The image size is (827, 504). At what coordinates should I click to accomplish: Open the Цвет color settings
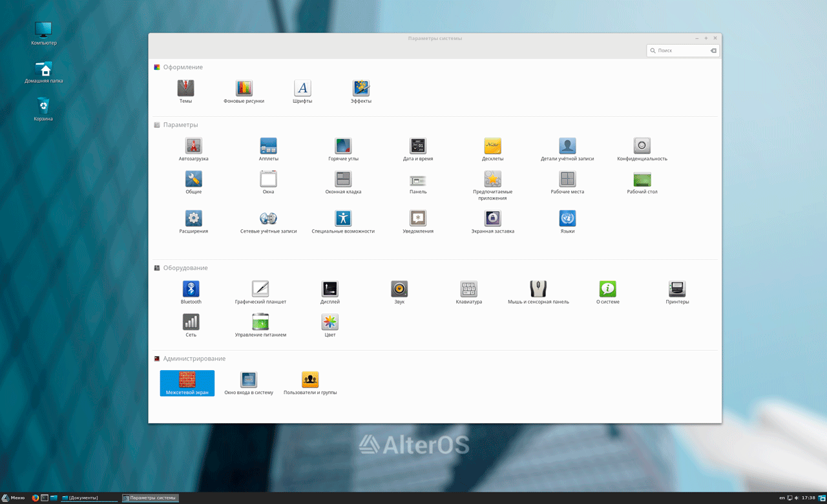click(330, 326)
